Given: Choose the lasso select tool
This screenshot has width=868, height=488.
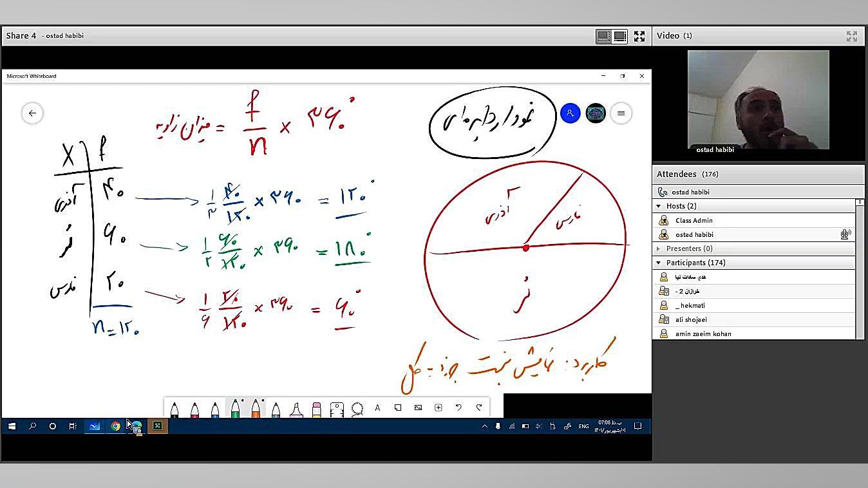Looking at the screenshot, I should coord(357,409).
